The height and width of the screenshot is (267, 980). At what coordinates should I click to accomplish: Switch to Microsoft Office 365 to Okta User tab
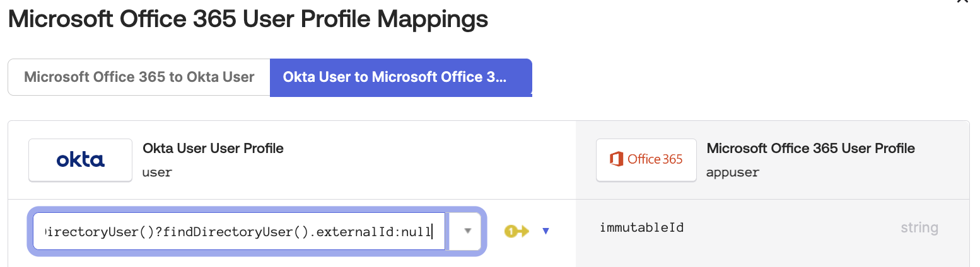139,77
